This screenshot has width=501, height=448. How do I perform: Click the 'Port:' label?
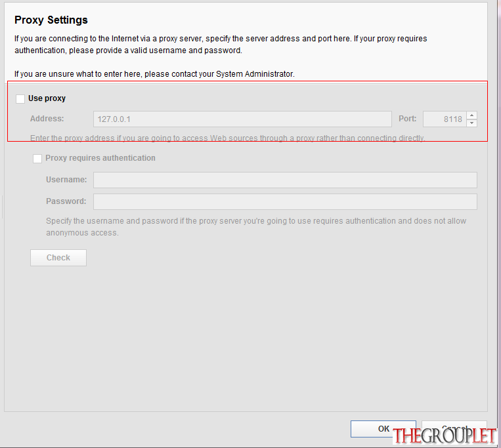407,119
